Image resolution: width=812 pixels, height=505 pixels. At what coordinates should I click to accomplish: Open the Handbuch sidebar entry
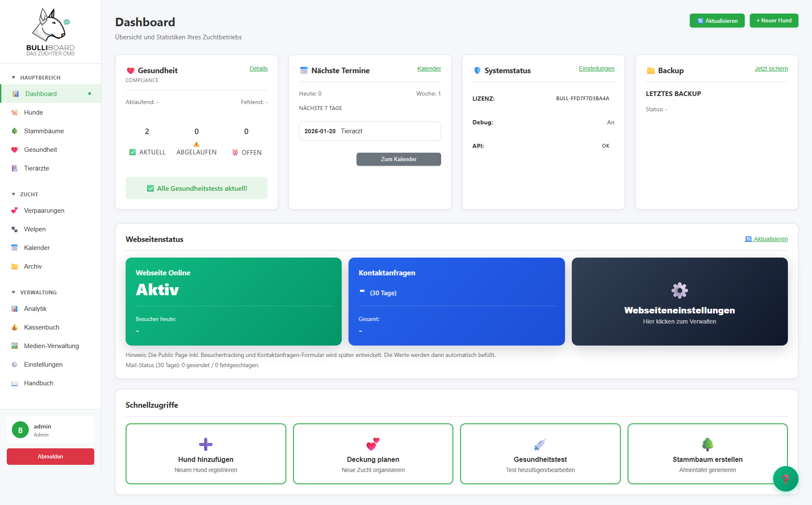click(x=38, y=383)
